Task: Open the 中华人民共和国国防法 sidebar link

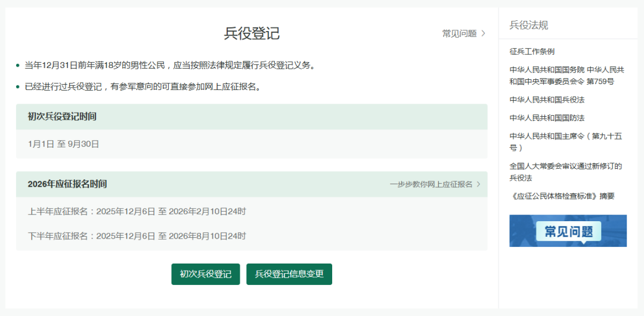Action: pyautogui.click(x=547, y=118)
